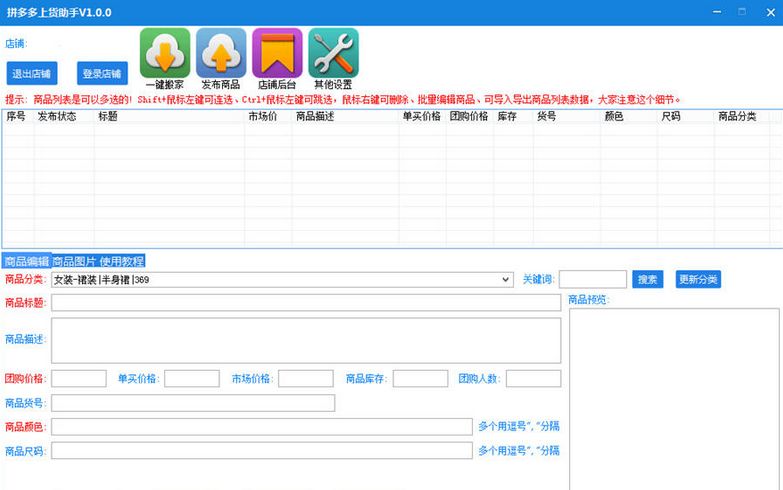Click the 关键词 input field
Image resolution: width=783 pixels, height=490 pixels.
click(x=592, y=280)
